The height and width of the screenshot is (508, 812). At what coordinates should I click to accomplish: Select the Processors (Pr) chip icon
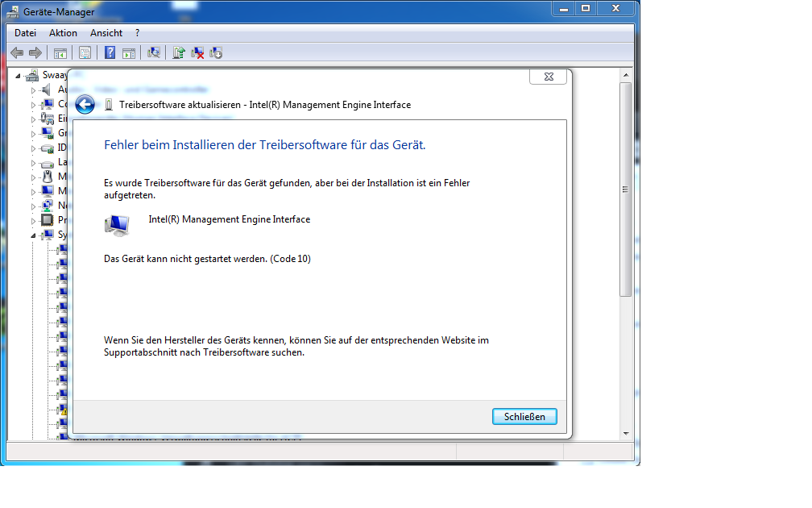coord(47,220)
